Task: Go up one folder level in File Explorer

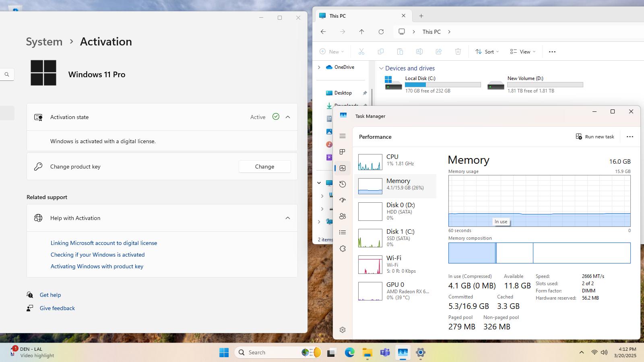Action: tap(362, 32)
